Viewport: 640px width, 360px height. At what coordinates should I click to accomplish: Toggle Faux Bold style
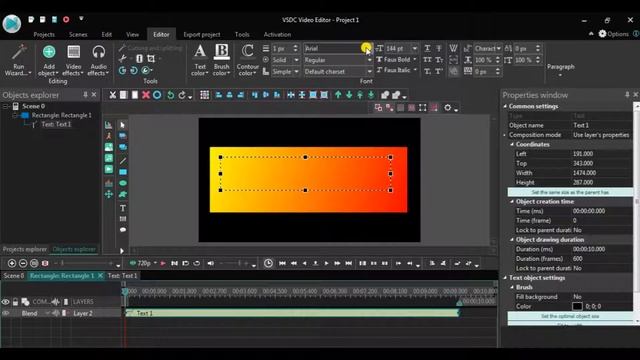396,60
